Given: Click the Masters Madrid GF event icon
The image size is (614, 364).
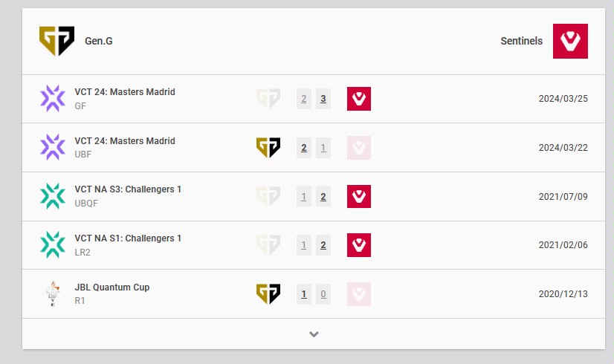Looking at the screenshot, I should click(53, 99).
